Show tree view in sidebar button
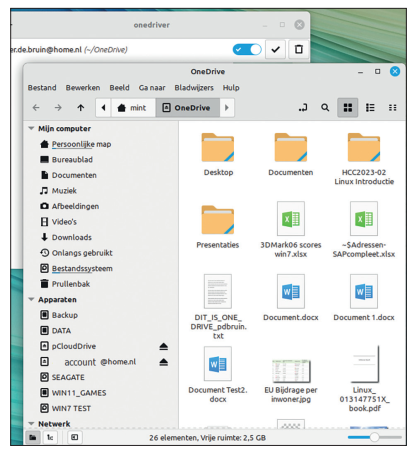The height and width of the screenshot is (450, 408). (50, 437)
